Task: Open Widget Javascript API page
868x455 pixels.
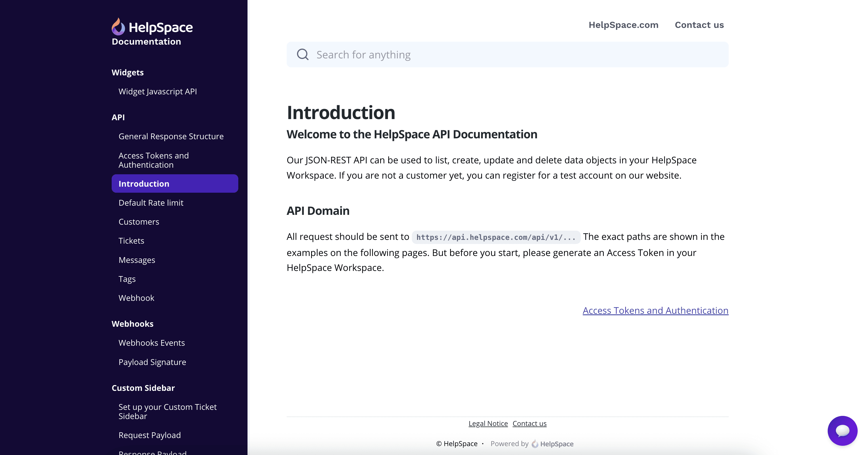Action: pos(157,92)
